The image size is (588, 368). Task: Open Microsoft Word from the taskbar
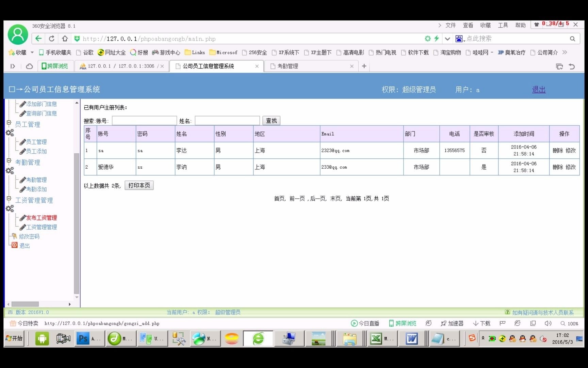click(411, 338)
